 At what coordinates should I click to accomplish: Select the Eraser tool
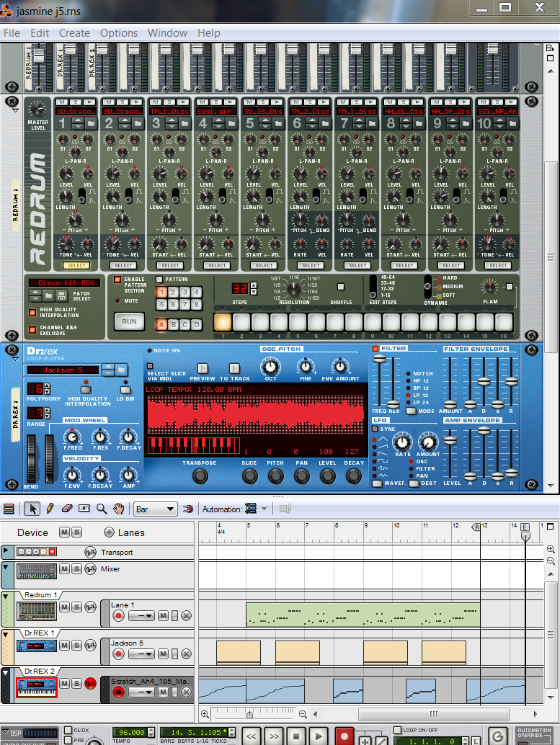coord(67,509)
